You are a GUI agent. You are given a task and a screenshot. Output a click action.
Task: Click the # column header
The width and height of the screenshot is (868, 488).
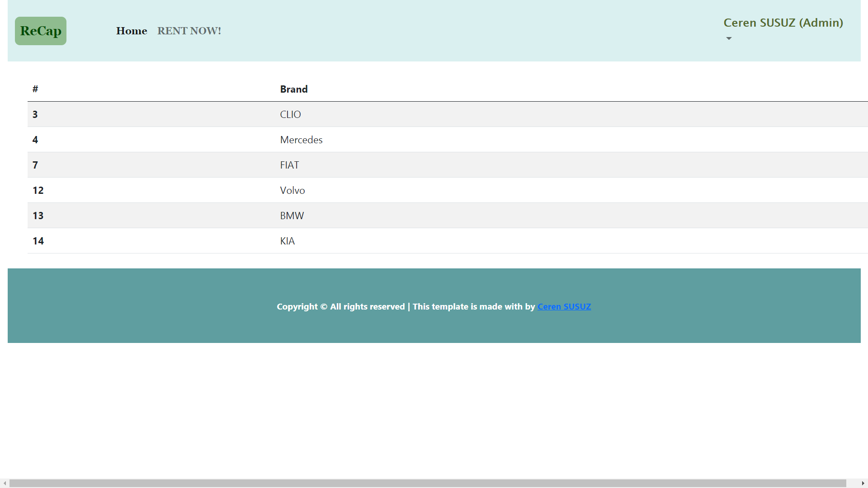click(x=35, y=89)
